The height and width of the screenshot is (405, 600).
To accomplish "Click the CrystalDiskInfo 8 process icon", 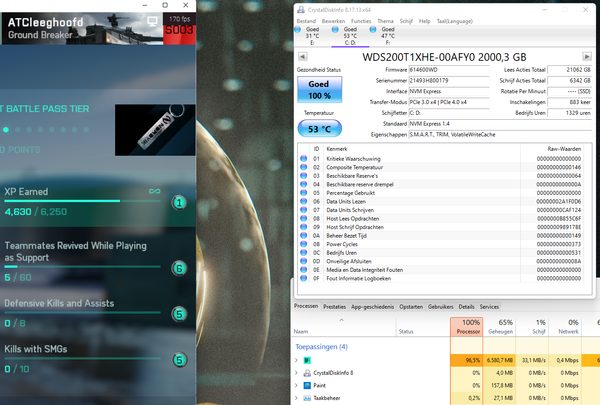I will click(x=307, y=372).
